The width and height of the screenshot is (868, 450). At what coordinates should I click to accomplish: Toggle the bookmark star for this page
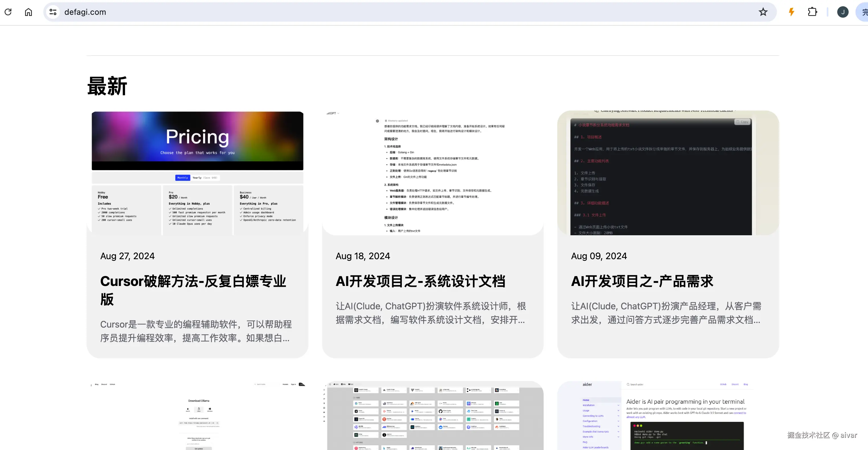click(763, 12)
